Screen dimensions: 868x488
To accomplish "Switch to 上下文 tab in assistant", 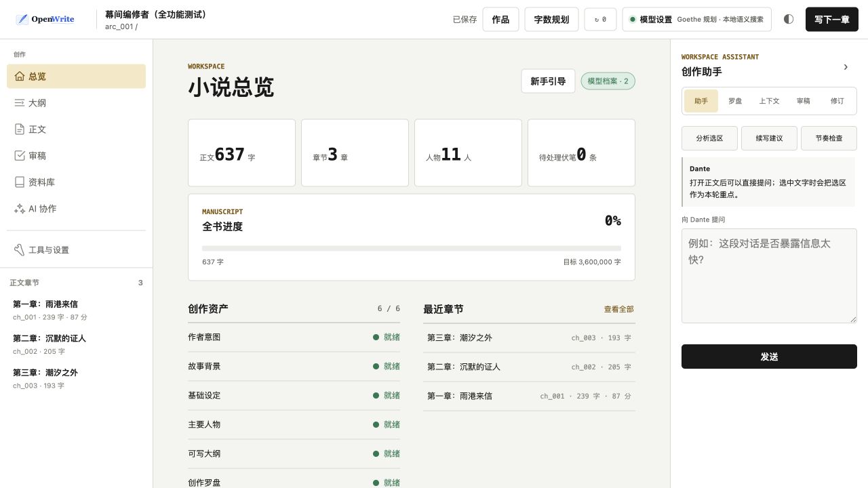I will [x=769, y=101].
